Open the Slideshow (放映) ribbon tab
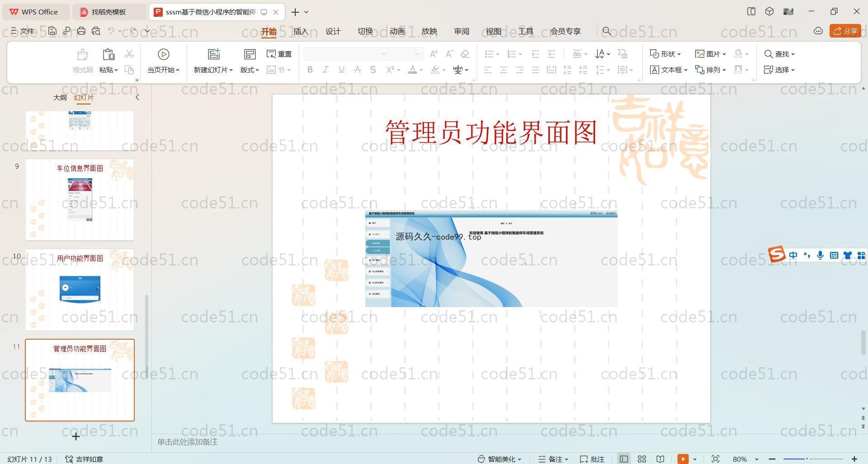The image size is (868, 464). tap(429, 31)
